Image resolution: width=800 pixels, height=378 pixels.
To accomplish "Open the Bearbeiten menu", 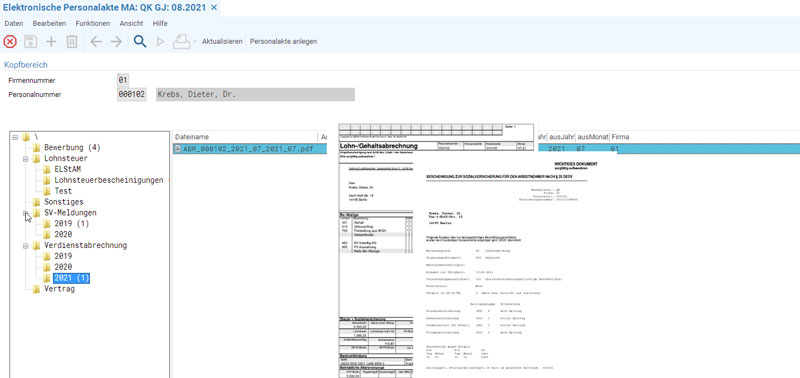I will 49,23.
